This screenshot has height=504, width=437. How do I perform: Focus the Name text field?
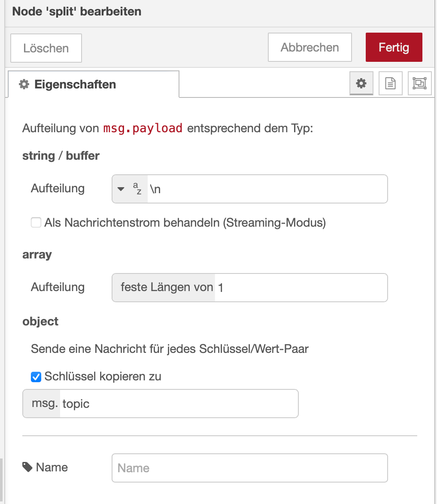click(249, 468)
